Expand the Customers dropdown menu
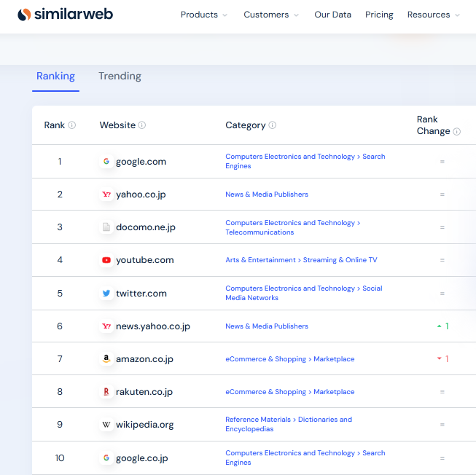This screenshot has height=475, width=476. pyautogui.click(x=271, y=15)
